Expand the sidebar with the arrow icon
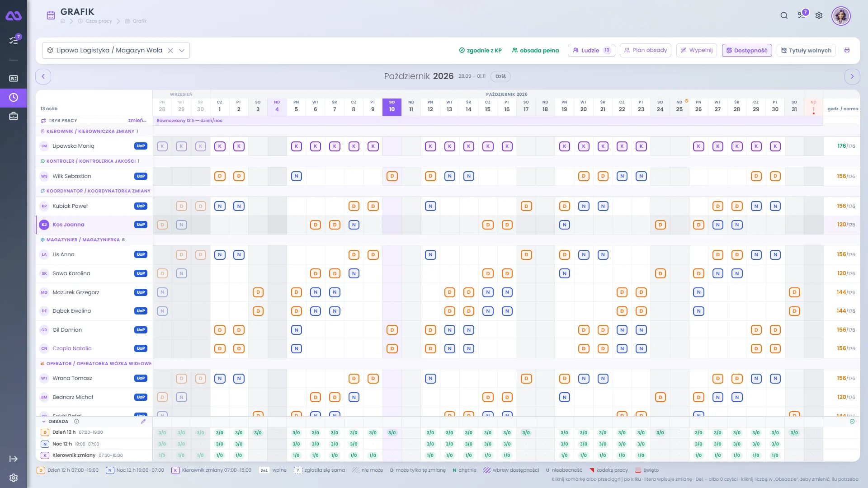 (x=14, y=459)
